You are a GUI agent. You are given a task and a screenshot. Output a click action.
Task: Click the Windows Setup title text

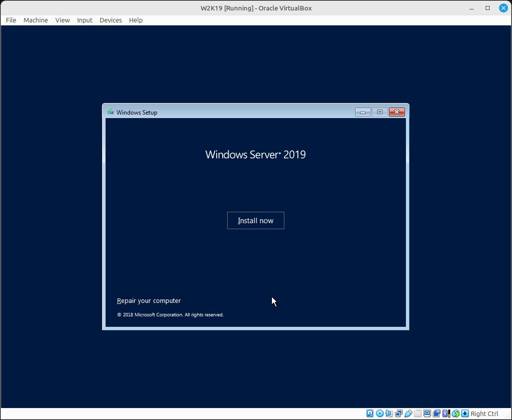[137, 112]
